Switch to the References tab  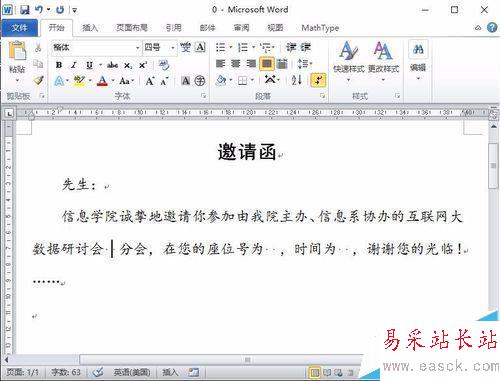[x=174, y=28]
